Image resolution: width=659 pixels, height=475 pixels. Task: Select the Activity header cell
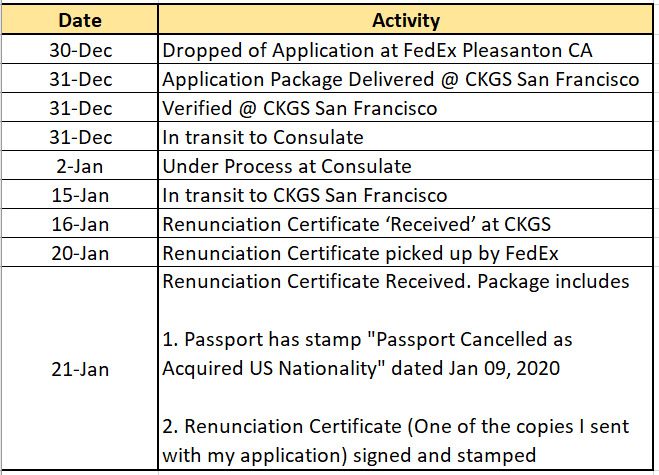click(406, 20)
